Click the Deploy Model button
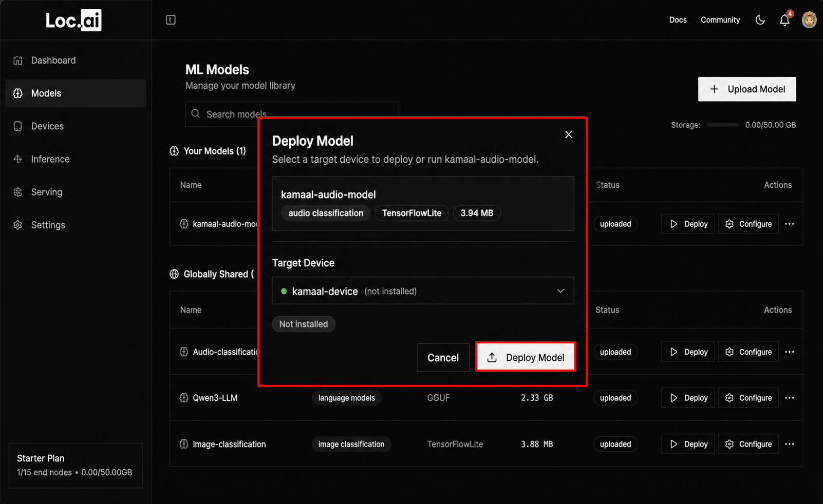This screenshot has height=504, width=823. pos(525,358)
